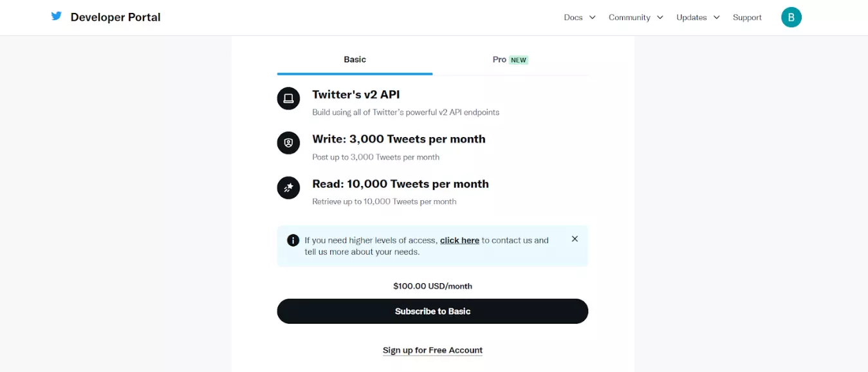
Task: Click the info icon in the blue banner
Action: coord(293,239)
